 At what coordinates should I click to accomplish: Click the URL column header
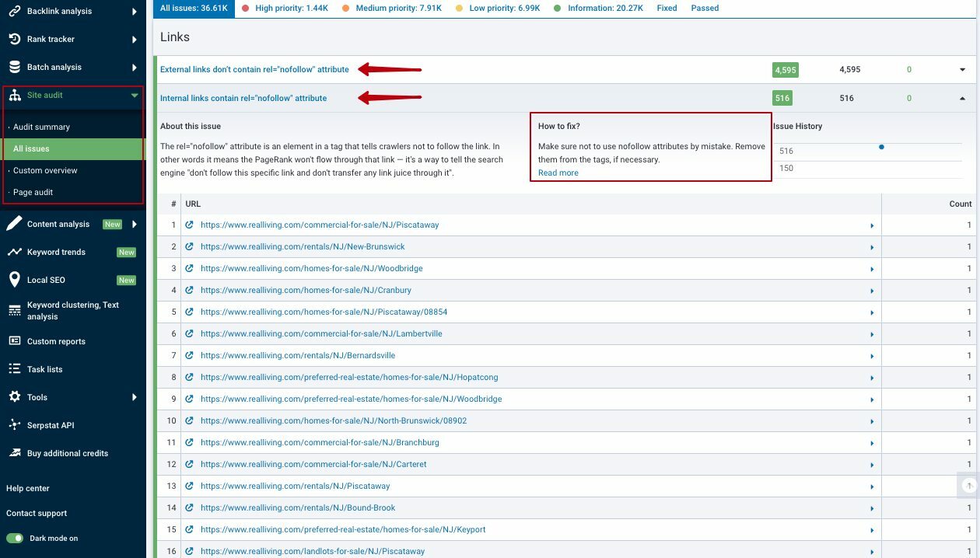(x=193, y=204)
